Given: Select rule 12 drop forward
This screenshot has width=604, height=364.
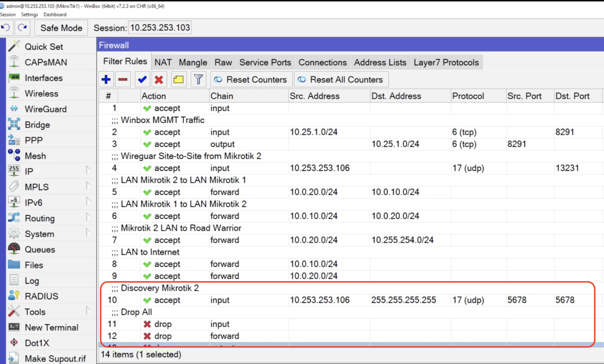Looking at the screenshot, I should (x=351, y=336).
